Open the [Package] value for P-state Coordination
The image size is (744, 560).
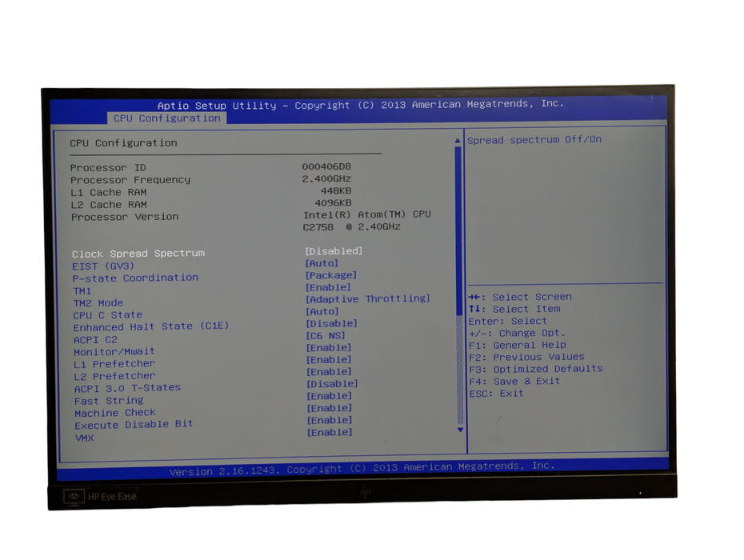[x=330, y=274]
